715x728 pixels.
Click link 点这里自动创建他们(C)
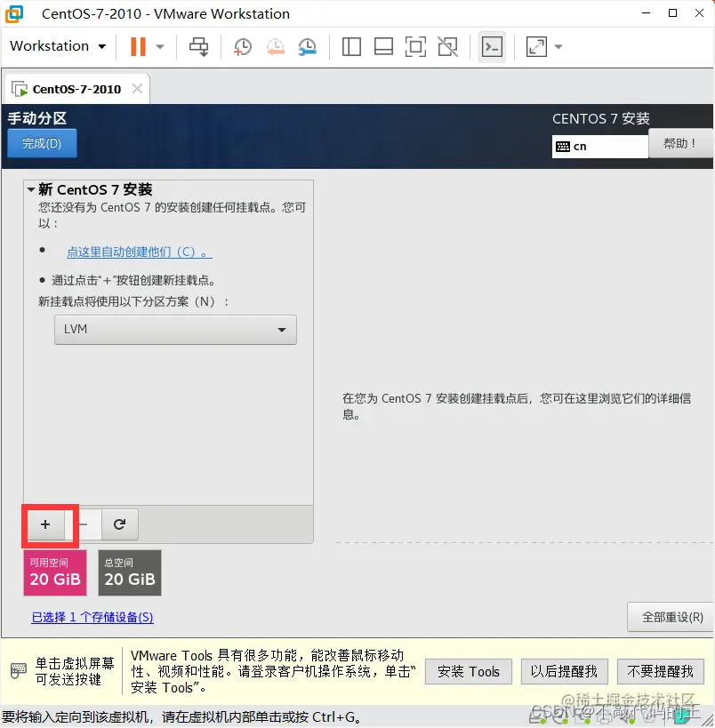(140, 252)
